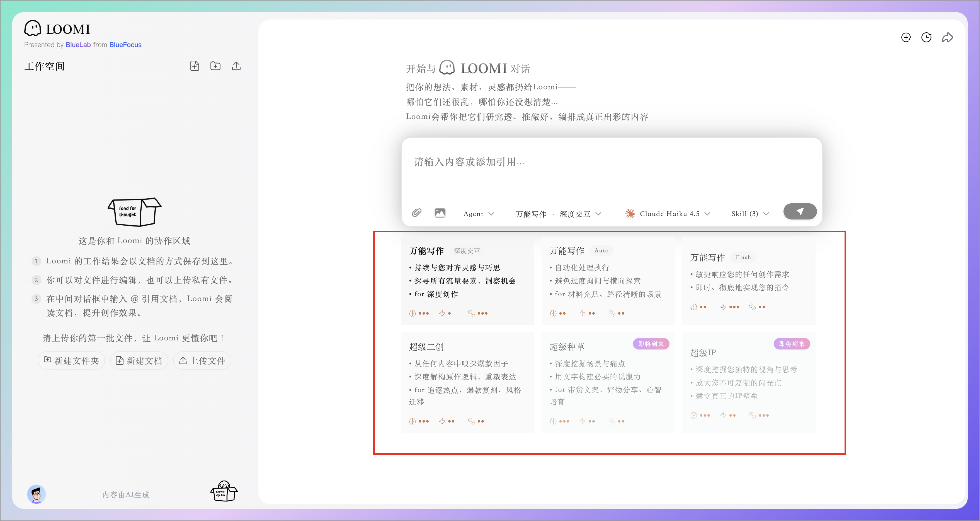This screenshot has width=980, height=521.
Task: Choose the 超级二创 mode card
Action: click(467, 382)
